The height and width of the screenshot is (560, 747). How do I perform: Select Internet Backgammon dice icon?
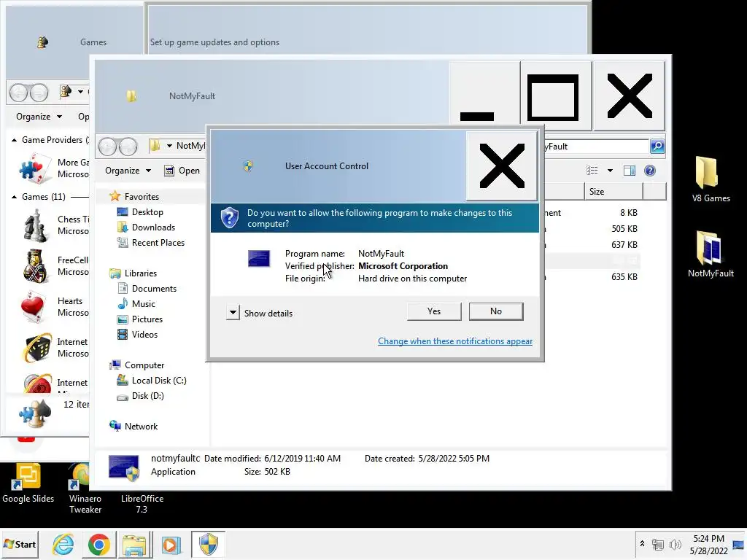(x=37, y=348)
